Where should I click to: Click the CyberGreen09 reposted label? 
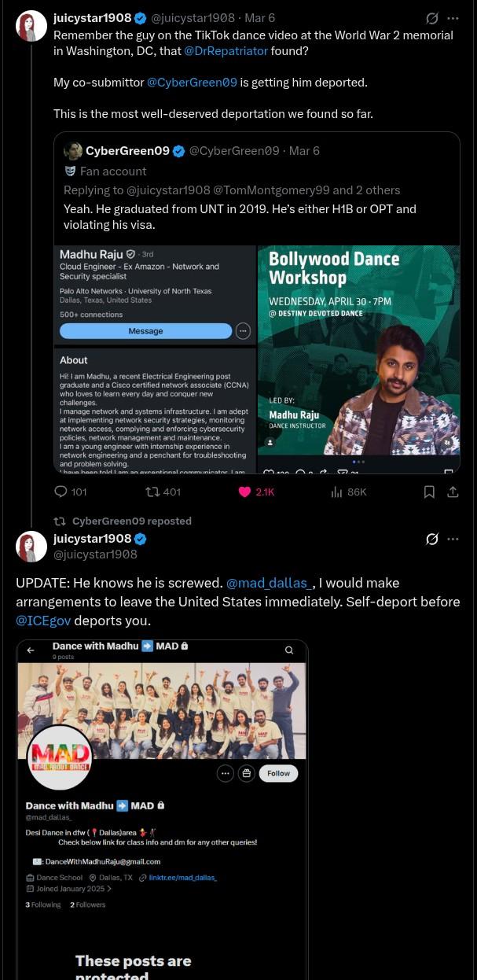point(131,521)
